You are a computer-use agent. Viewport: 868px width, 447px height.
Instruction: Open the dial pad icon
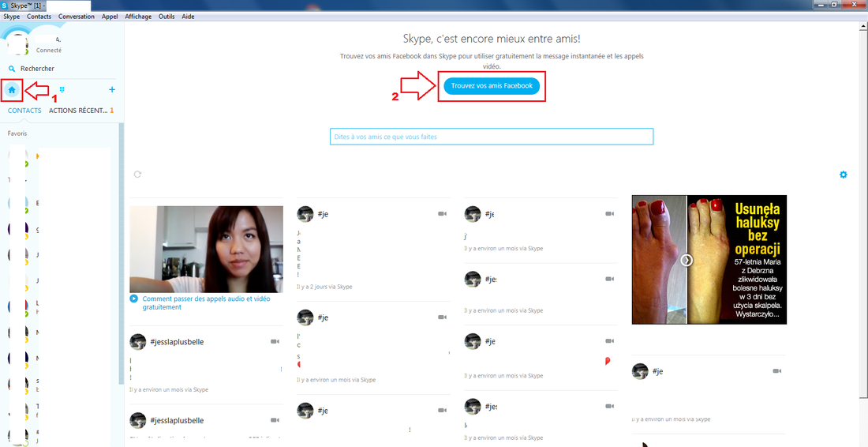pos(62,89)
